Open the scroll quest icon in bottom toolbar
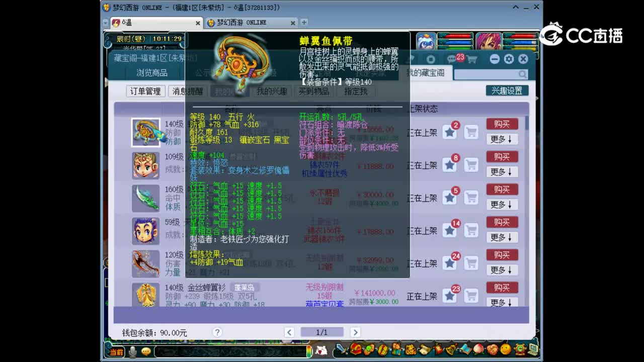644x362 pixels. 425,350
